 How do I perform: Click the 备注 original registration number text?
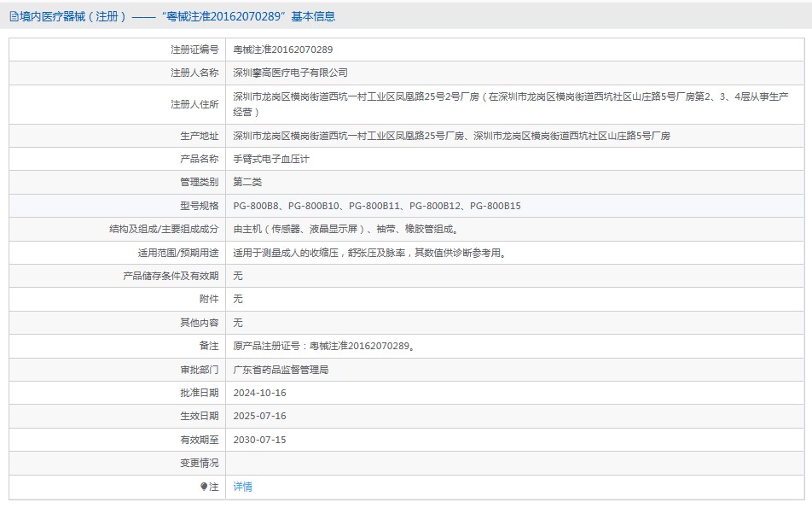tap(325, 346)
